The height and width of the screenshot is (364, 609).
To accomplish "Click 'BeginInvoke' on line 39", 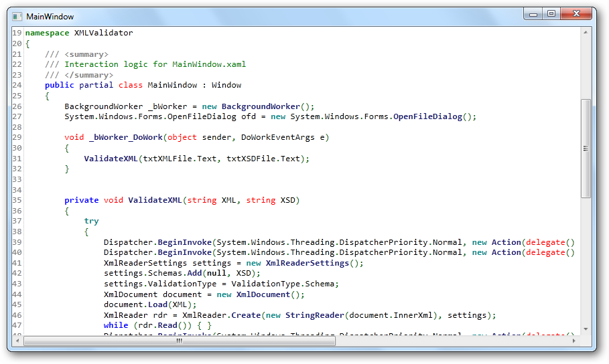I will [x=184, y=242].
